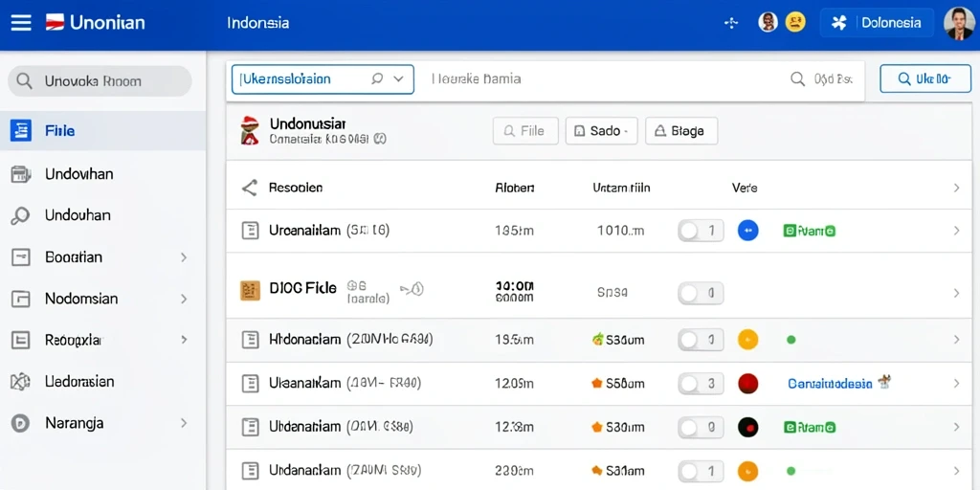Click the Nodomsian sidebar icon
The width and height of the screenshot is (980, 490).
point(21,299)
